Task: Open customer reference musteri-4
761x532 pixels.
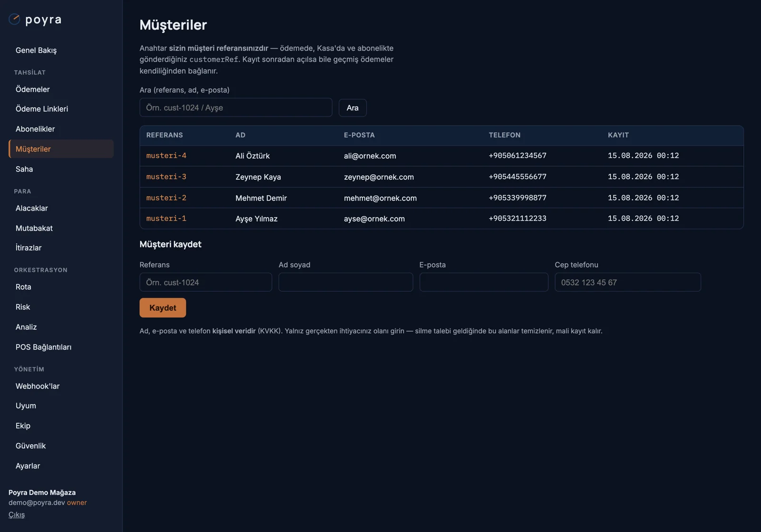Action: coord(166,155)
